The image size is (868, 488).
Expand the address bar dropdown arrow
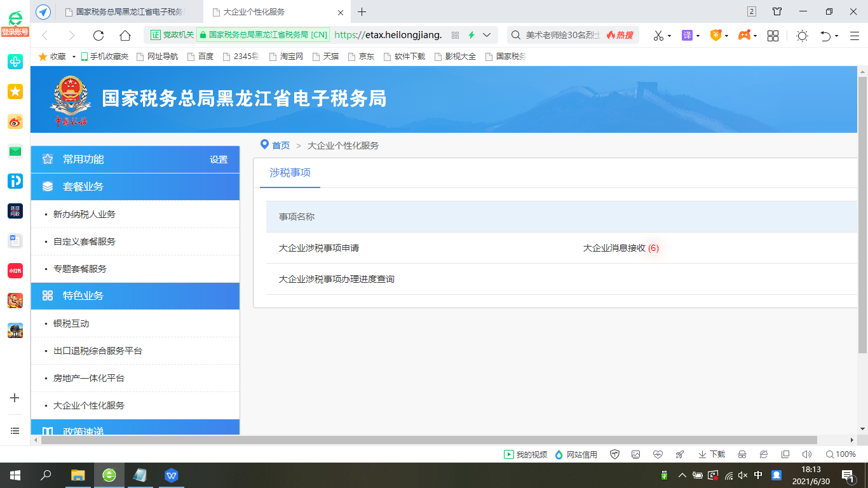pyautogui.click(x=487, y=35)
